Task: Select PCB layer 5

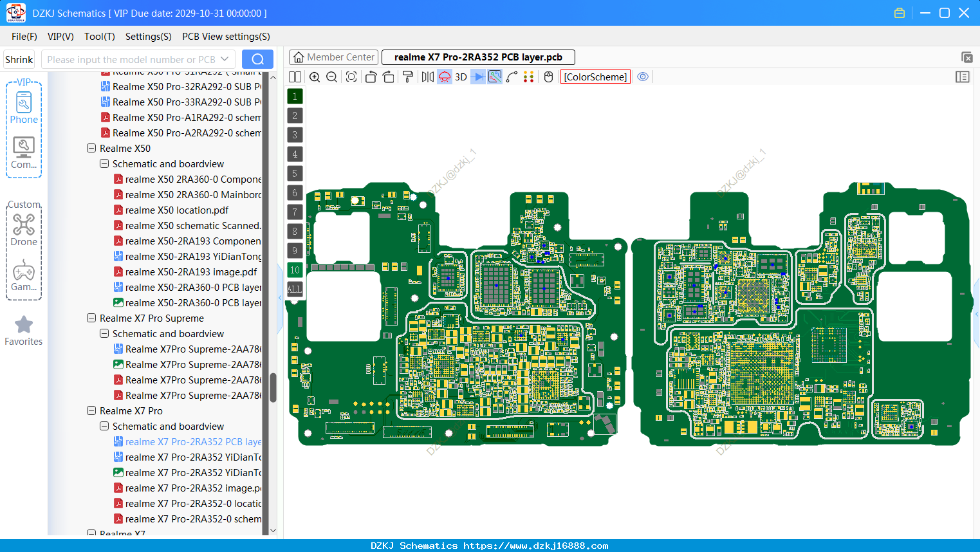Action: coord(295,173)
